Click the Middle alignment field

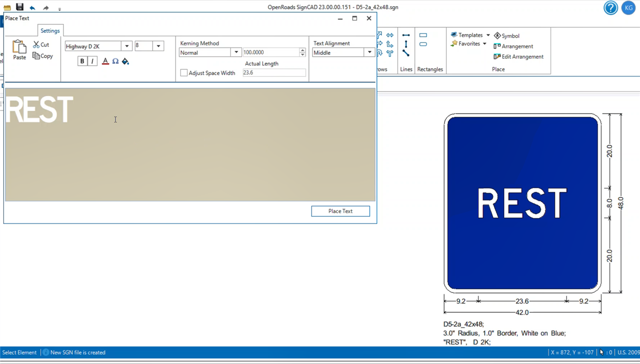point(339,52)
